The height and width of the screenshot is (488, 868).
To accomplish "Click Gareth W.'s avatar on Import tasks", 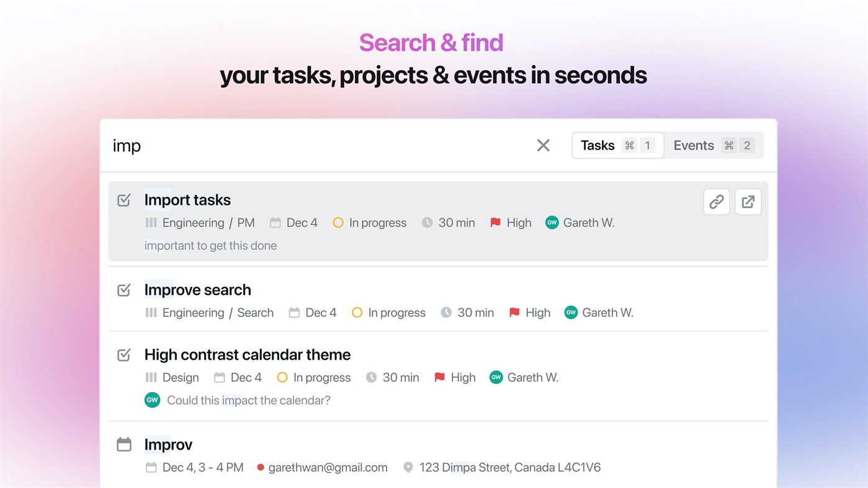I will (552, 223).
